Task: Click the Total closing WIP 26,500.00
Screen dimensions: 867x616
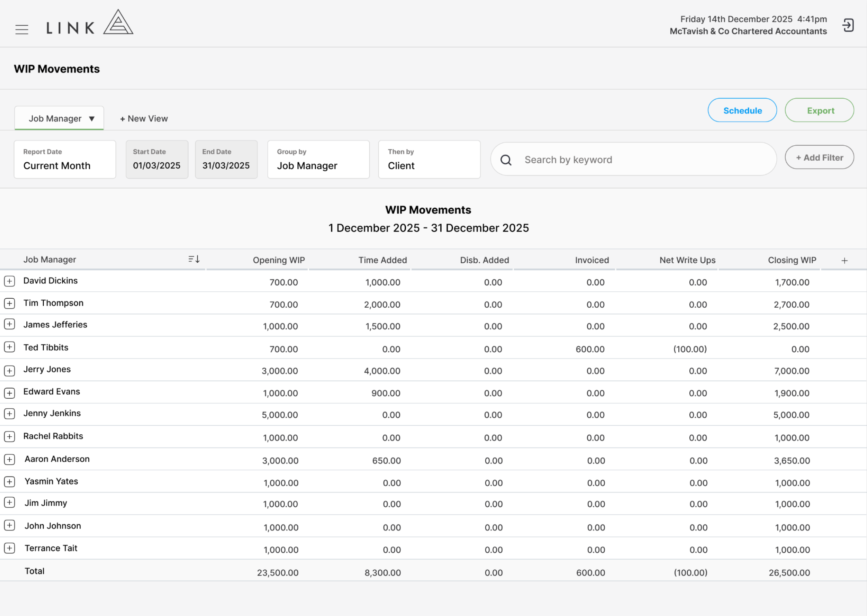Action: point(789,573)
